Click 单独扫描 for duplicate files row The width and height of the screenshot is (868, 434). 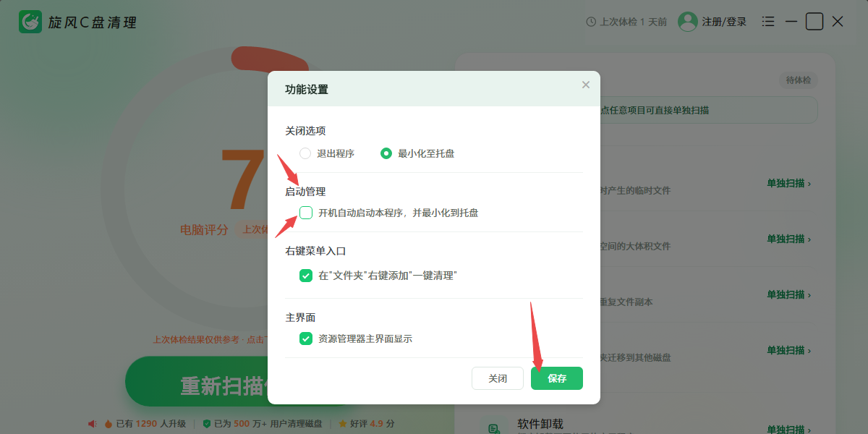789,294
